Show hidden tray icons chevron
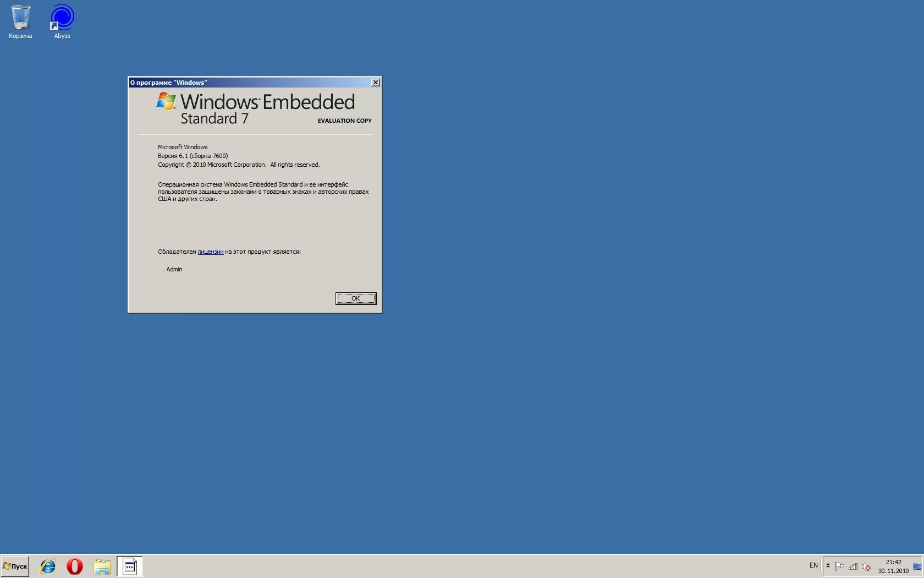 828,565
